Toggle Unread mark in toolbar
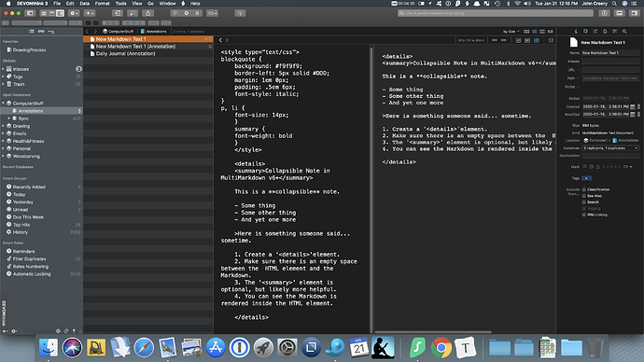This screenshot has width=644, height=362. (187, 13)
